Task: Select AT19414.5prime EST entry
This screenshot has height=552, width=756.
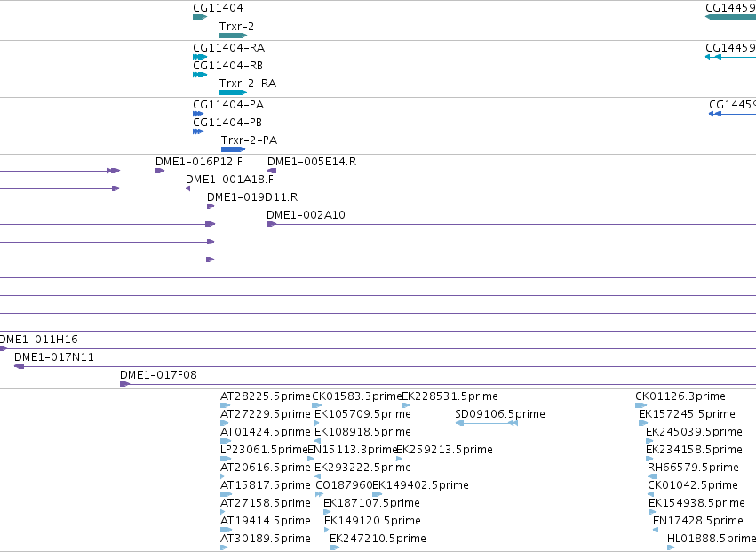Action: tap(266, 522)
